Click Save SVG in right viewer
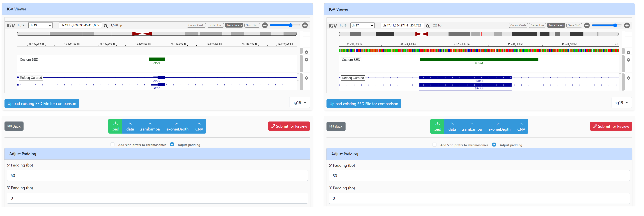This screenshot has width=644, height=216. point(574,26)
